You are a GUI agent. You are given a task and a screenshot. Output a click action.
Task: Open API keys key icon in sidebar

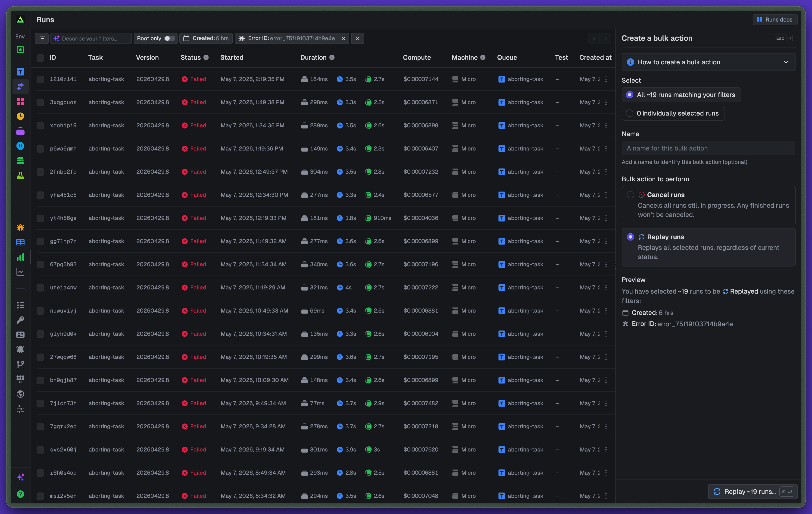[20, 320]
